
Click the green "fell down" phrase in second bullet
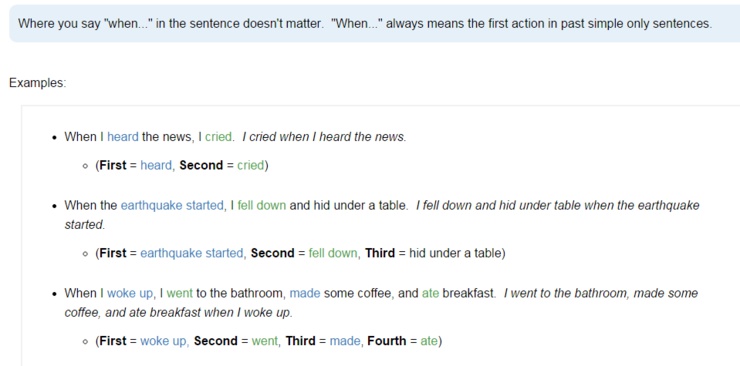(x=261, y=206)
